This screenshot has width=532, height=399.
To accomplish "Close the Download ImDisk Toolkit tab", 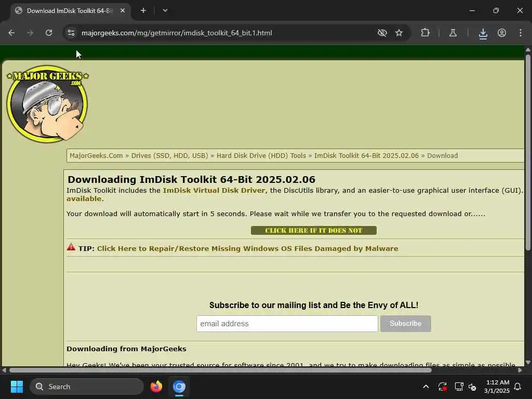I will tap(123, 10).
